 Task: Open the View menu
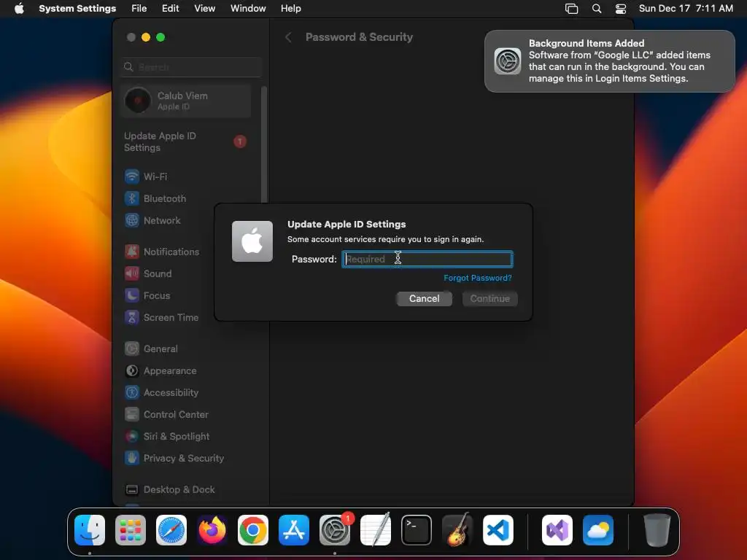point(204,9)
